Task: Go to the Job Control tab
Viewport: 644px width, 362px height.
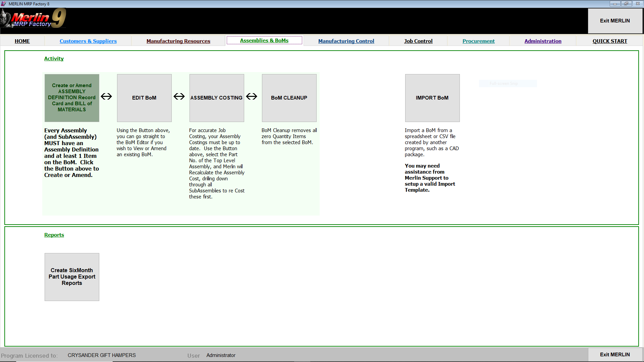Action: point(418,41)
